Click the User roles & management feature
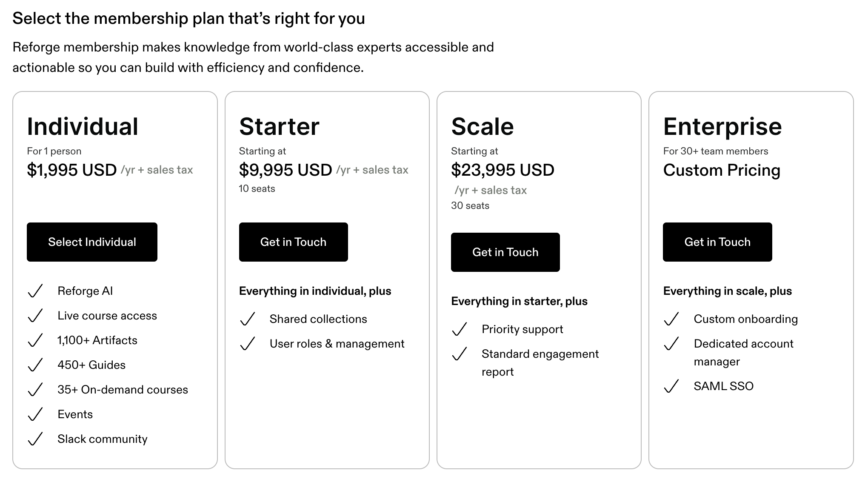The image size is (868, 479). [337, 344]
